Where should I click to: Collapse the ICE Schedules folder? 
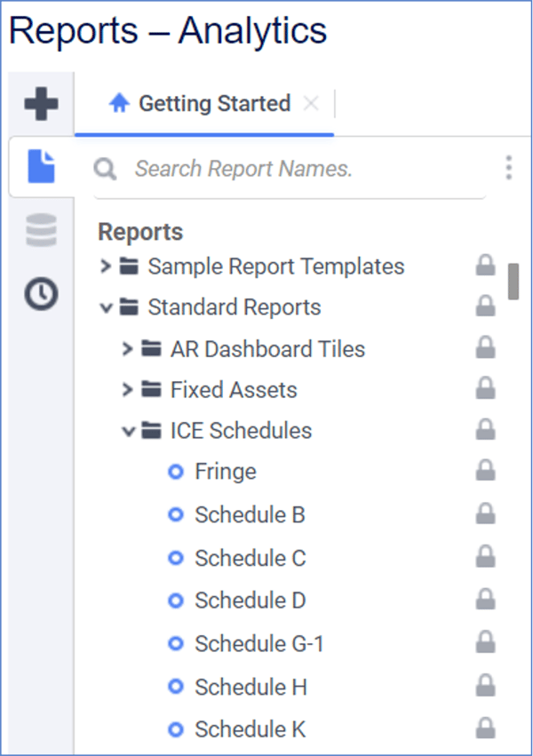tap(127, 430)
